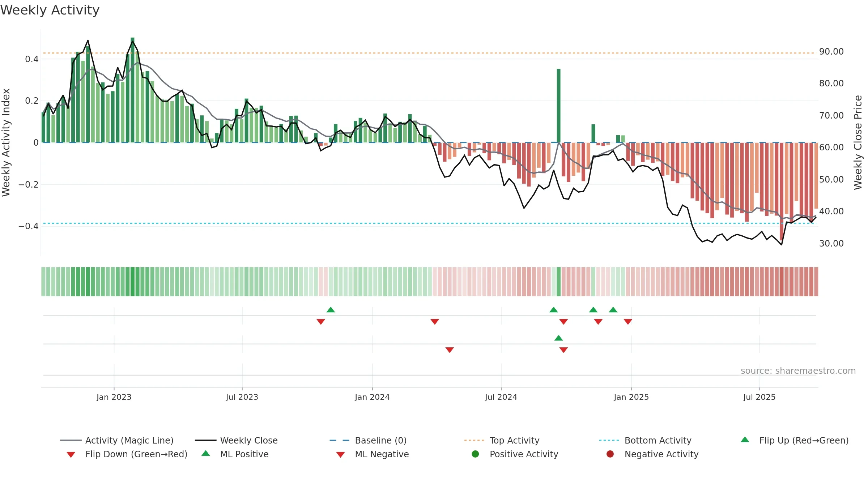
Task: Click the −0.4 left axis tick label
Action: click(28, 226)
